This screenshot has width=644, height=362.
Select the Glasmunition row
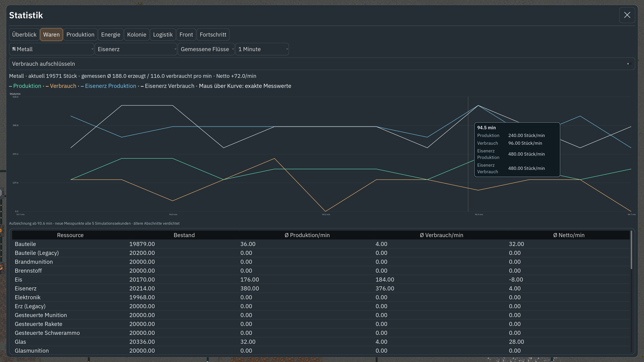tap(321, 350)
